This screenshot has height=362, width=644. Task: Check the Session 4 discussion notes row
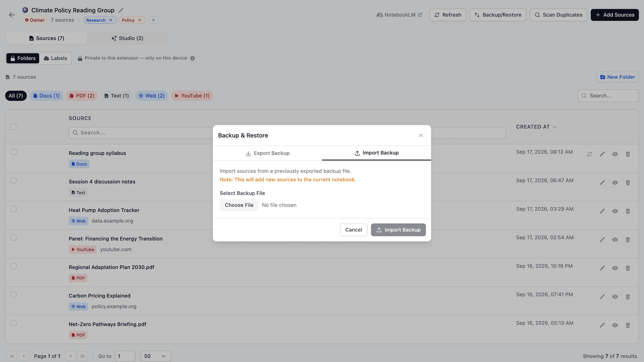point(13,180)
